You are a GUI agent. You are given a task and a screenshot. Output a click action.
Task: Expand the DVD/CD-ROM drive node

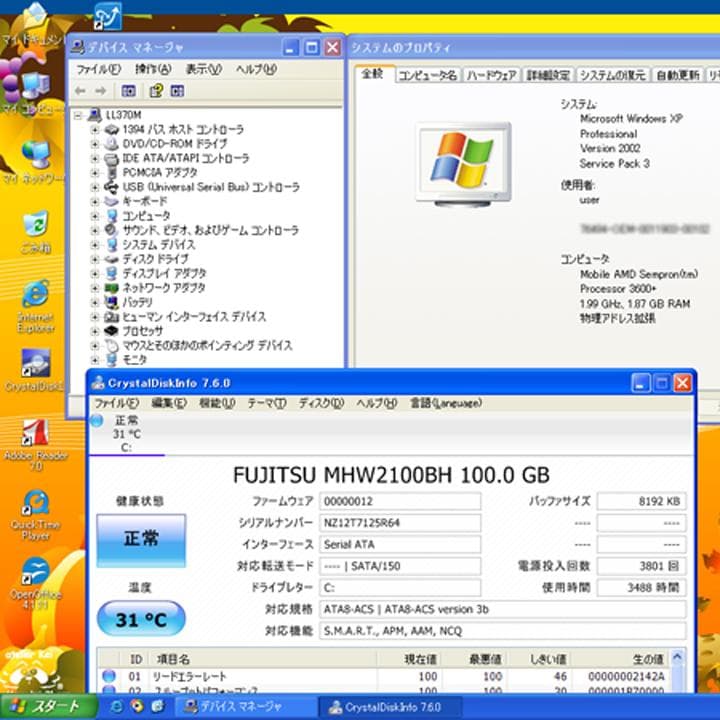click(x=94, y=144)
